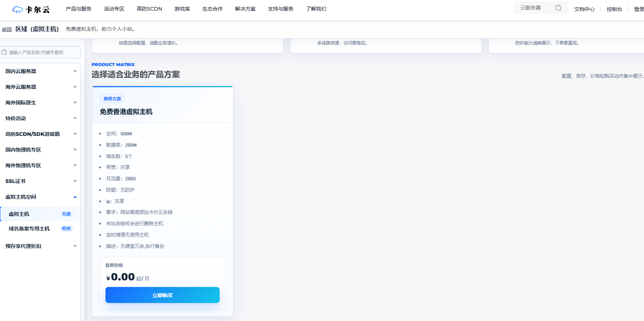Select 域名备案专用主机 sidebar item

click(x=40, y=229)
